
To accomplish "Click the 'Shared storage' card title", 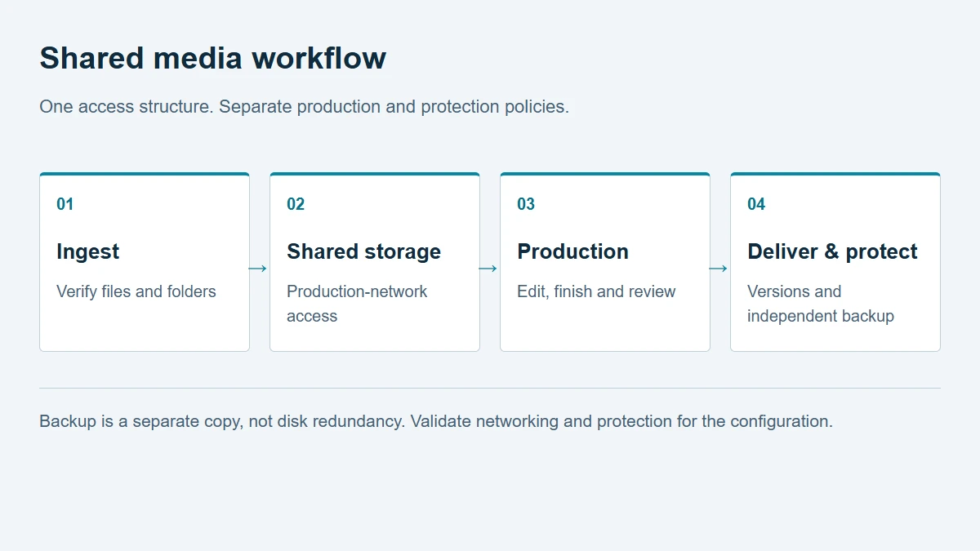I will [364, 251].
